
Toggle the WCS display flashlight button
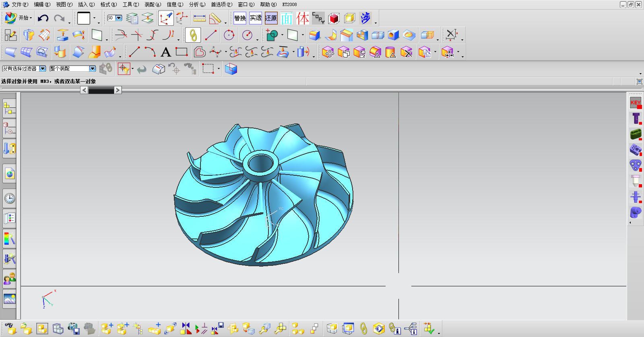point(165,18)
